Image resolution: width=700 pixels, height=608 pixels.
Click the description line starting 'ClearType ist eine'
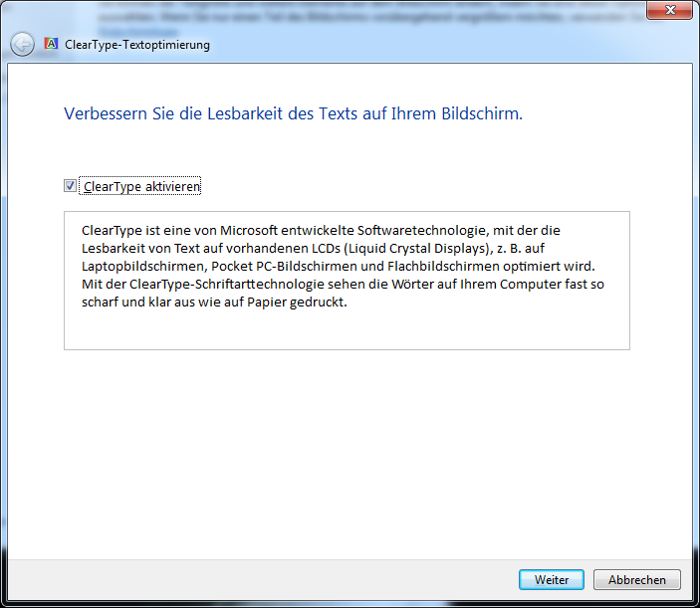tap(321, 230)
